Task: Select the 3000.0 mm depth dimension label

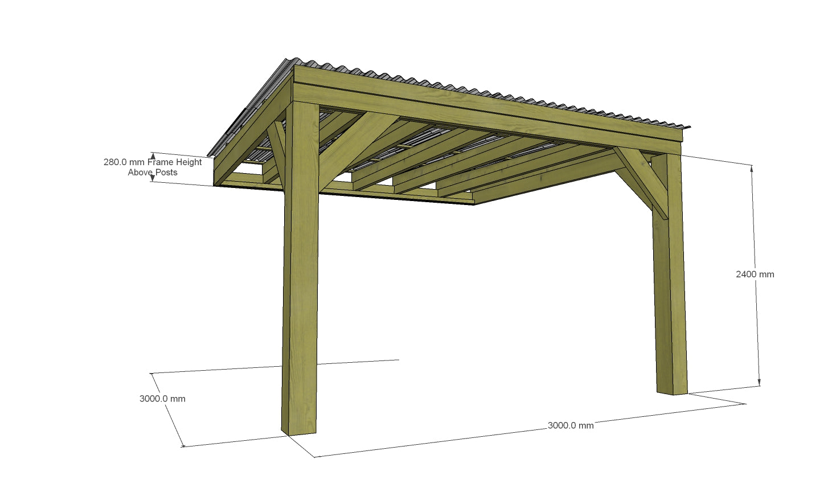Action: coord(163,398)
